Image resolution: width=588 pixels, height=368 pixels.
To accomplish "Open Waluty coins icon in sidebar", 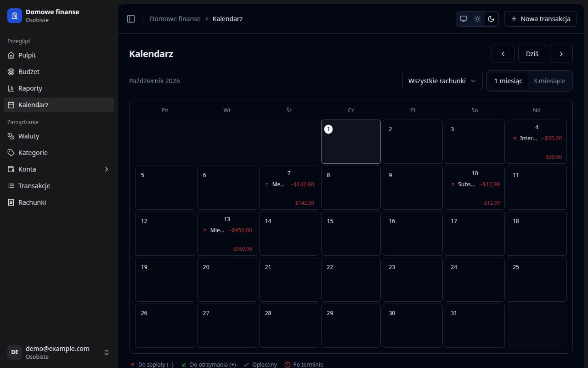I will (11, 136).
